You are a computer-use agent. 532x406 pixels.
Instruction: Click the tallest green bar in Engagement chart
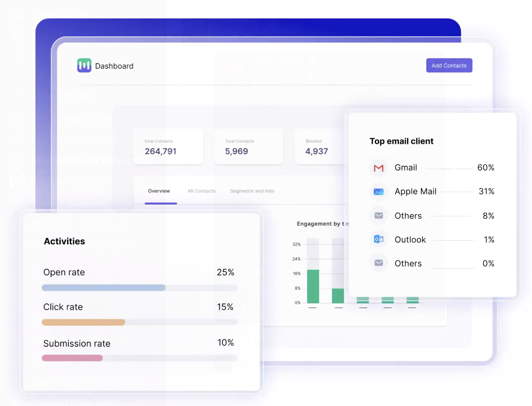(313, 286)
